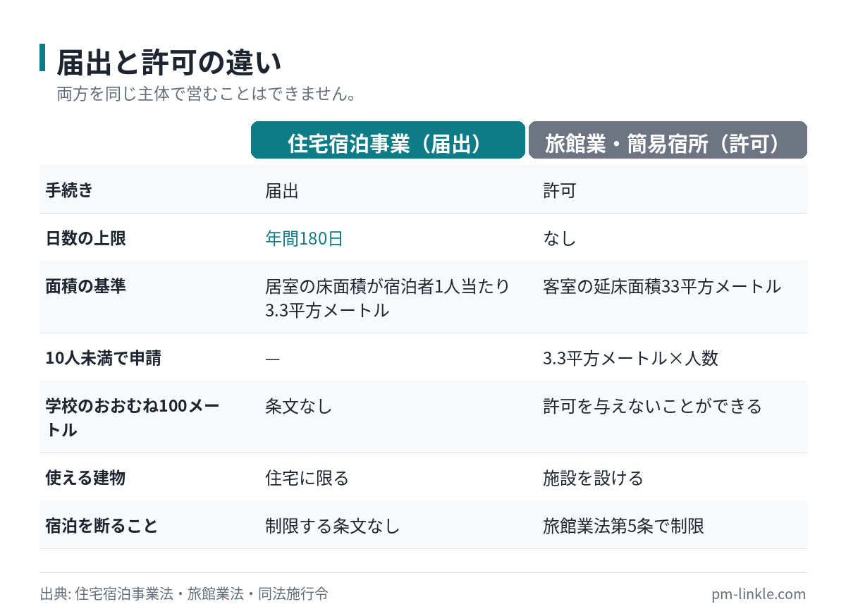Click the 居室の床面積が宿泊者1人当たり3.3平方メートル cell

[x=387, y=297]
